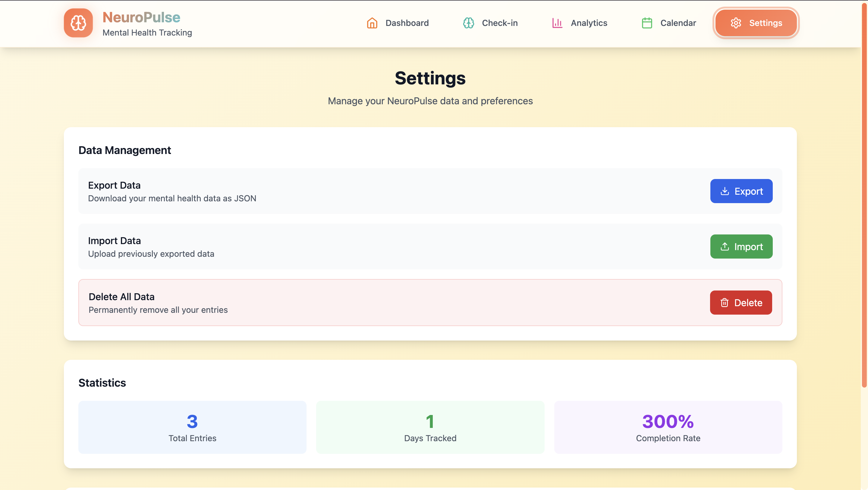Click the brain icon beside Check-in
The width and height of the screenshot is (868, 490).
468,23
